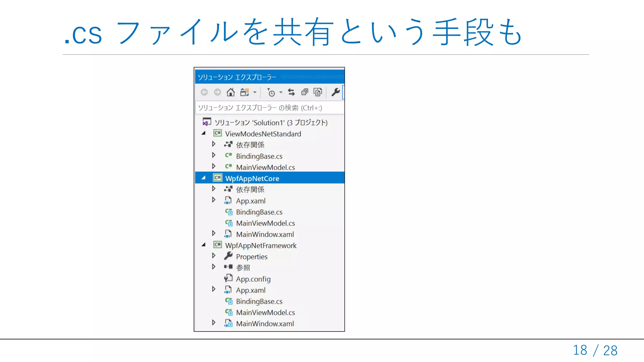The width and height of the screenshot is (644, 362).
Task: Select App.config in WpfAppNetFramework
Action: point(253,279)
